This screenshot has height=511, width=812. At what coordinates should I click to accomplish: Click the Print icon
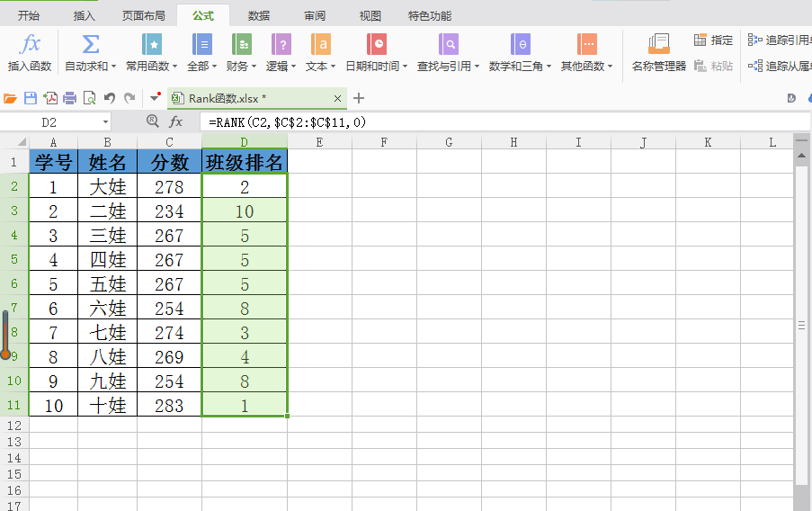click(70, 98)
